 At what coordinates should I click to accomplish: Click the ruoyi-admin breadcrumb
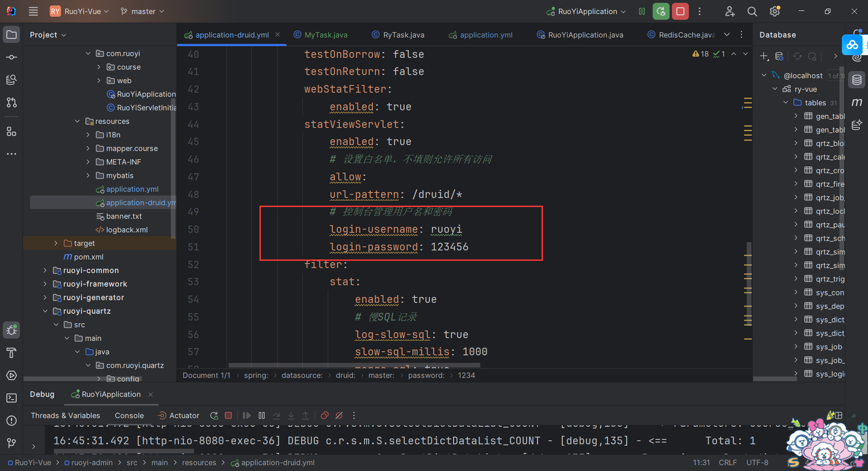(x=89, y=462)
